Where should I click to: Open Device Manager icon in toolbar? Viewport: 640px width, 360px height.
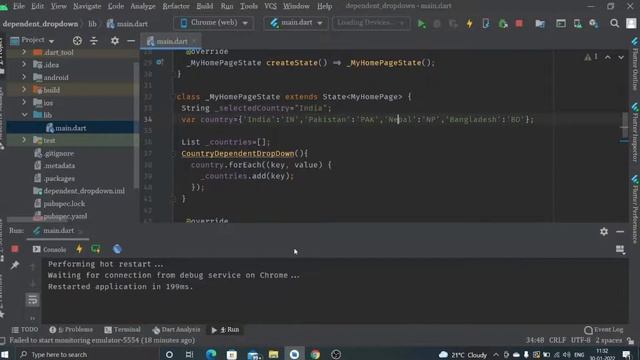(x=578, y=24)
